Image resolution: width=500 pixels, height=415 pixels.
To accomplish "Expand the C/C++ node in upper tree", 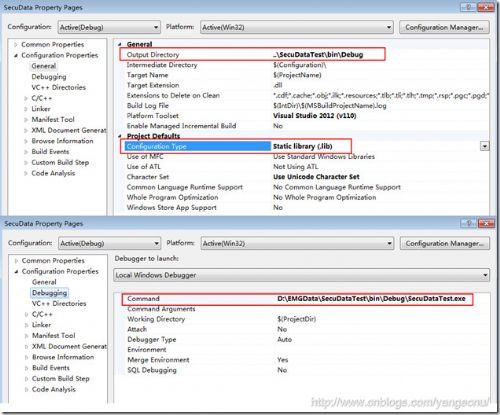I will pos(26,98).
